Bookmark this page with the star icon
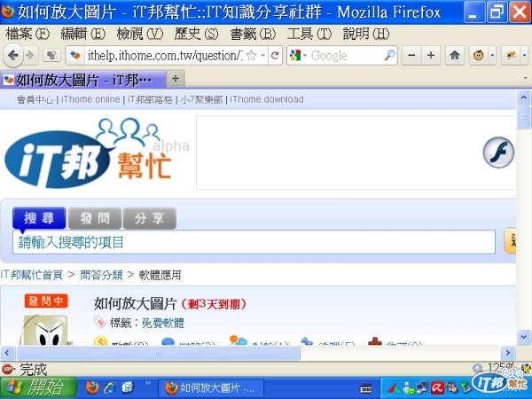 pos(252,55)
